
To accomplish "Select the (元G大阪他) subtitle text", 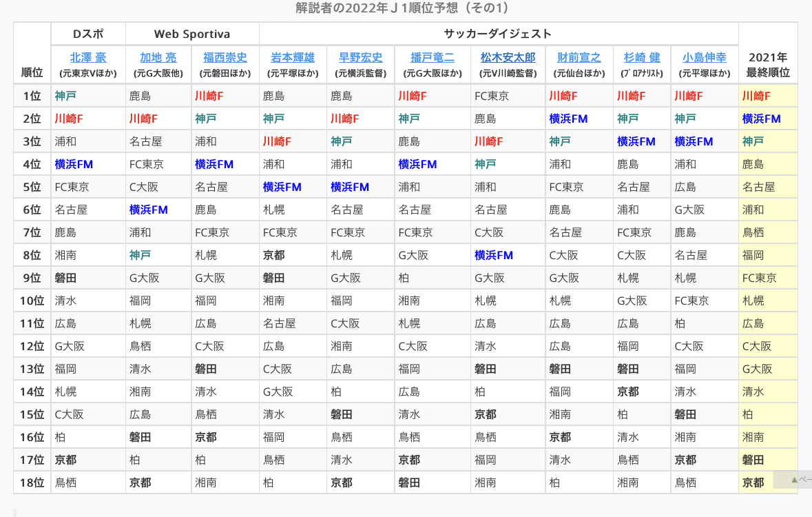I will (158, 74).
